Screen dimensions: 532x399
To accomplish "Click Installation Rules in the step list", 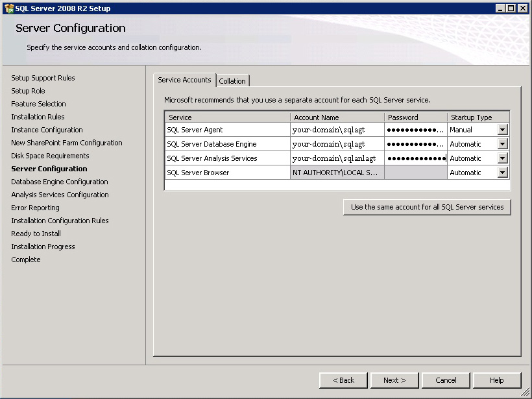I will pos(38,117).
